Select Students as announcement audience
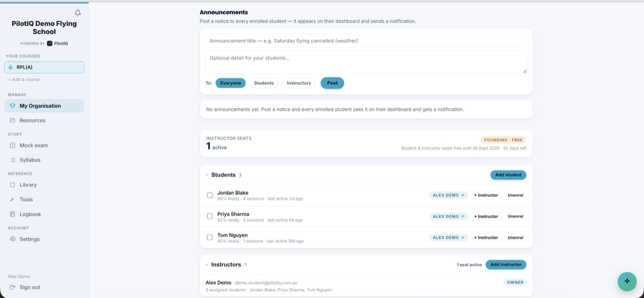Viewport: 644px width, 298px height. [264, 83]
